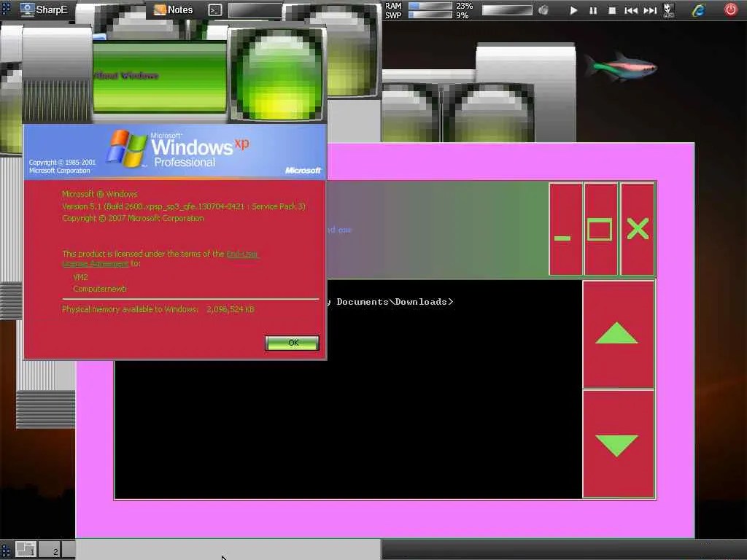Image resolution: width=747 pixels, height=560 pixels.
Task: Click the fish desktop widget
Action: [620, 66]
